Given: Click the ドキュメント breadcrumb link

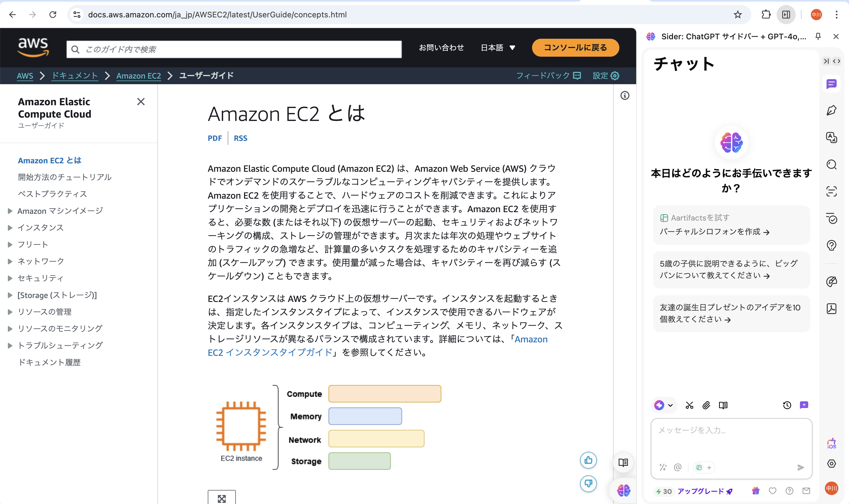Looking at the screenshot, I should [x=75, y=75].
